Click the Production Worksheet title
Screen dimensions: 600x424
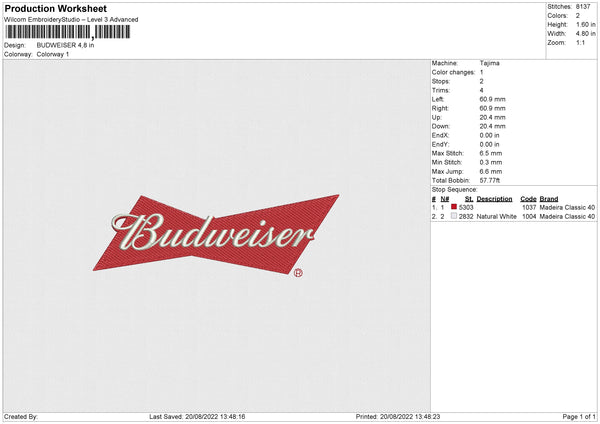pos(55,8)
